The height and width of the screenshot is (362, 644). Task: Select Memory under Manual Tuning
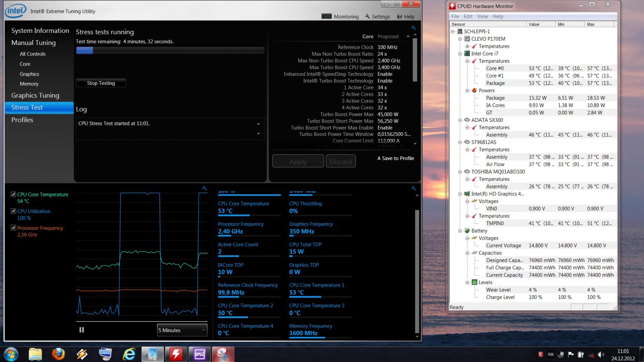[29, 84]
